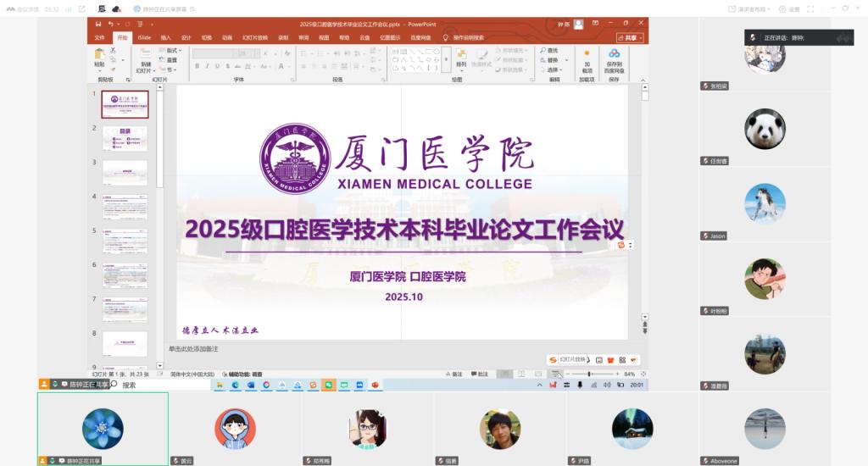Click 单击此处添加备注 notes area
The image size is (868, 466).
193,349
